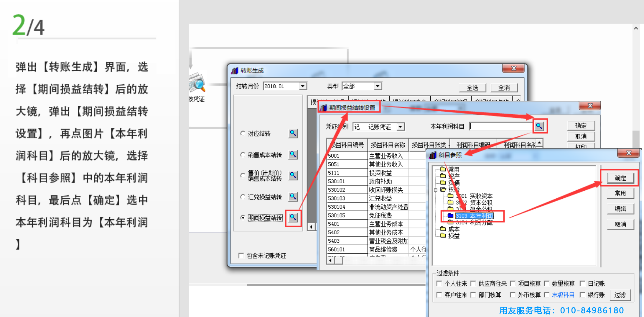Click 过滤 button in filter conditions
The height and width of the screenshot is (317, 644).
click(x=620, y=295)
